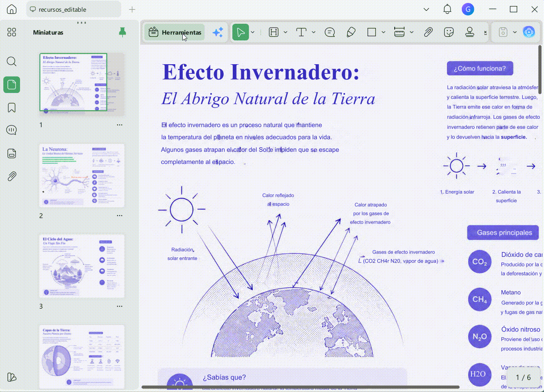Open the search panel magnifier icon
Image resolution: width=544 pixels, height=392 pixels.
point(12,62)
